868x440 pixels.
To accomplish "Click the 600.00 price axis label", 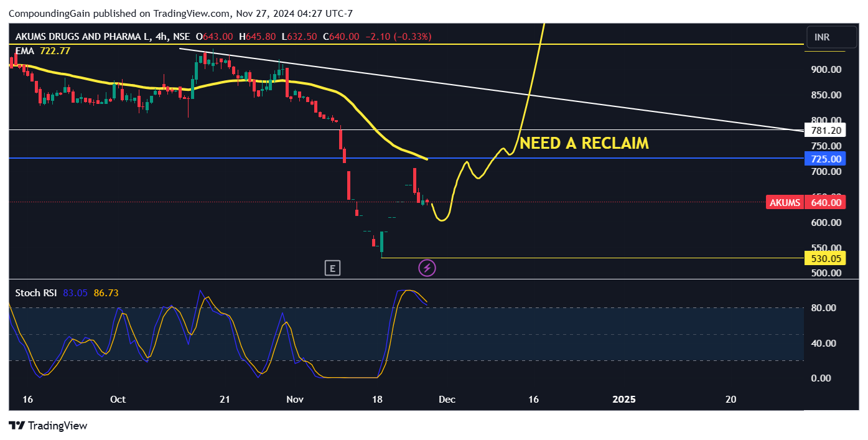I will coord(826,222).
